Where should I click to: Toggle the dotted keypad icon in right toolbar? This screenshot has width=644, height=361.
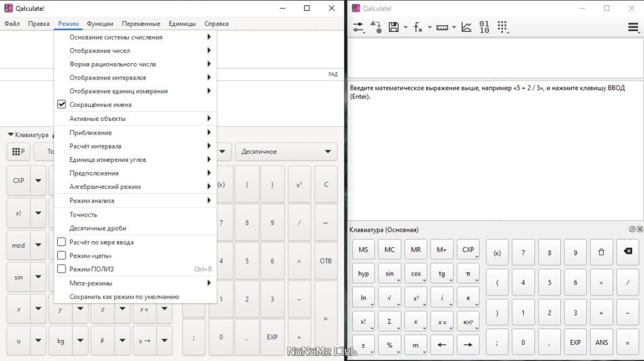[x=503, y=27]
